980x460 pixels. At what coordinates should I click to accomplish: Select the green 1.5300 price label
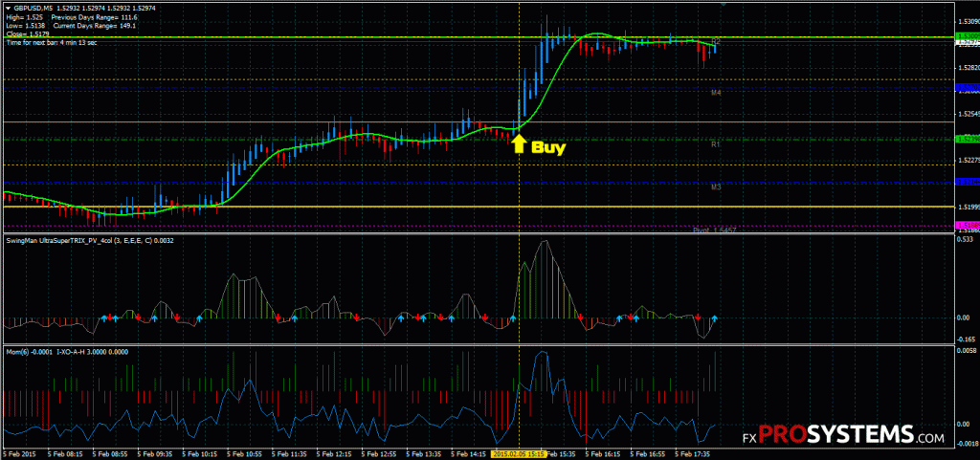pos(967,36)
